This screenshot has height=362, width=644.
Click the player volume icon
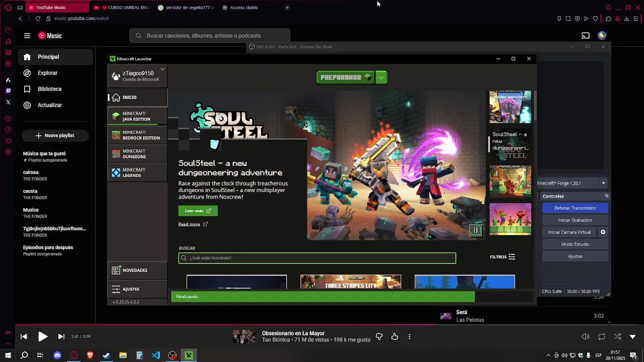586,336
